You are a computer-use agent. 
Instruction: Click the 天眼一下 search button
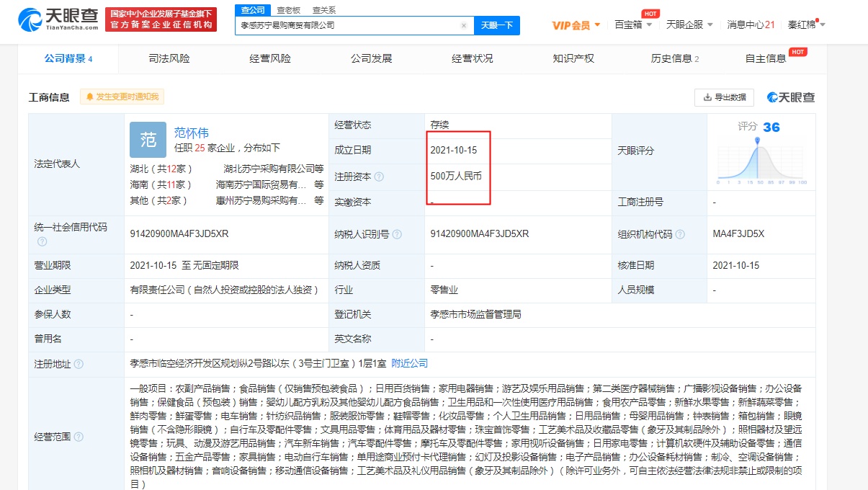coord(497,25)
